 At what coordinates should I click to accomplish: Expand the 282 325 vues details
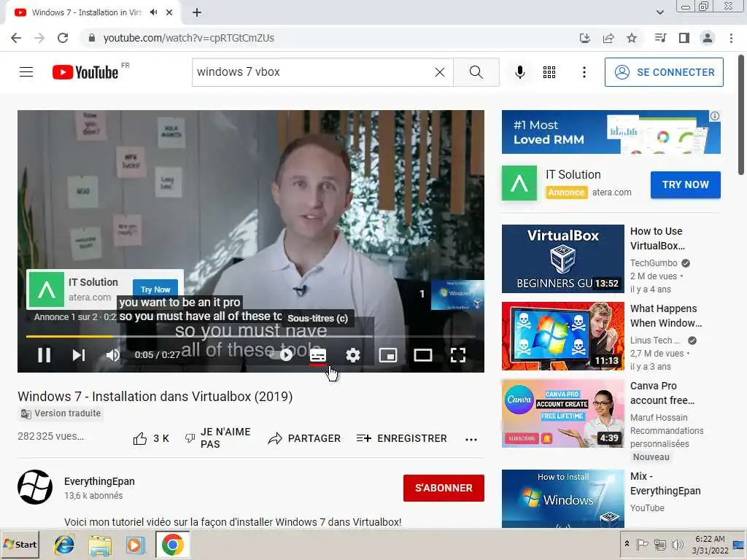pos(51,436)
